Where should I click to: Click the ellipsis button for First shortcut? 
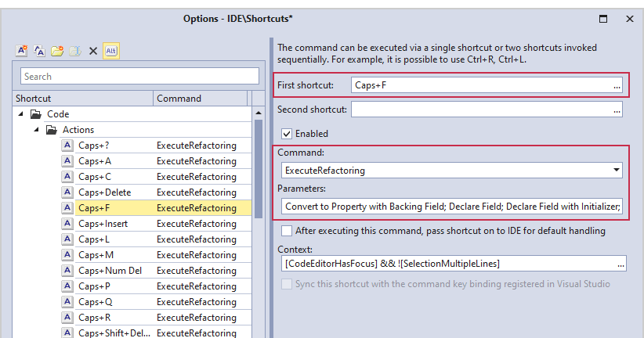point(617,85)
